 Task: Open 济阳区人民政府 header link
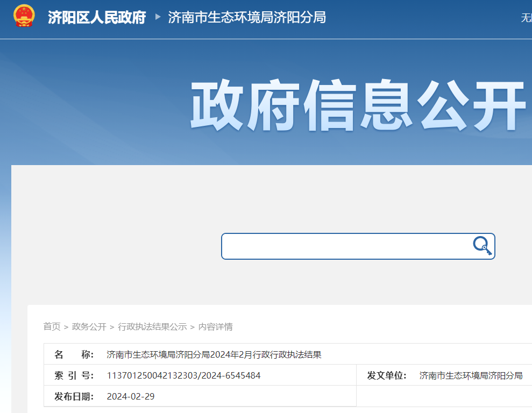(97, 17)
